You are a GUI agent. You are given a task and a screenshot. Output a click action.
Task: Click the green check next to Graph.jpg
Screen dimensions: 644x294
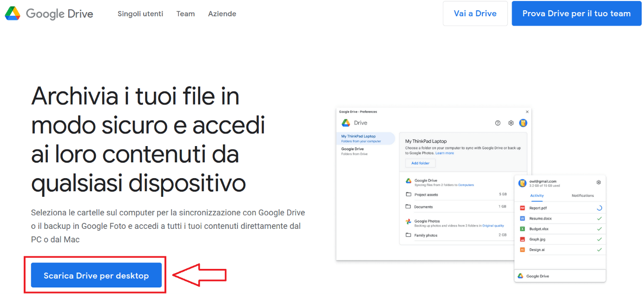click(x=599, y=239)
